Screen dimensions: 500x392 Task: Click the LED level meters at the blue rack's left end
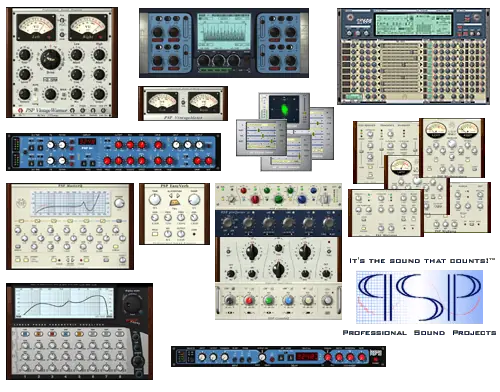coord(16,152)
